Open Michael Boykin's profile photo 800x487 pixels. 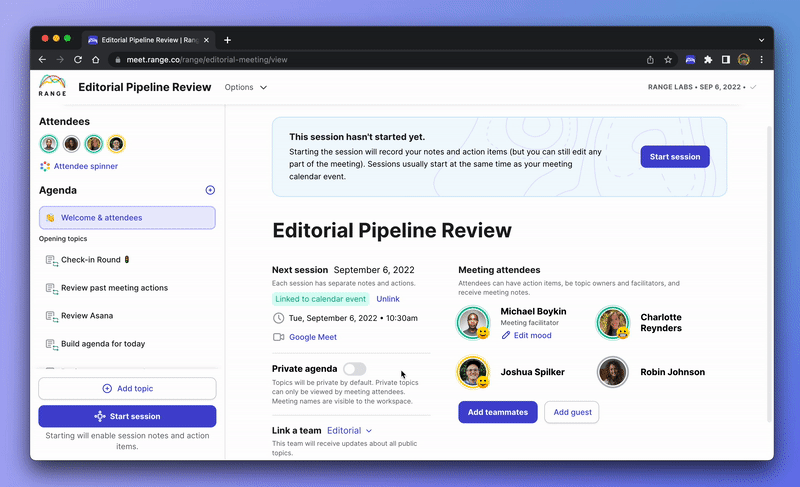point(473,322)
